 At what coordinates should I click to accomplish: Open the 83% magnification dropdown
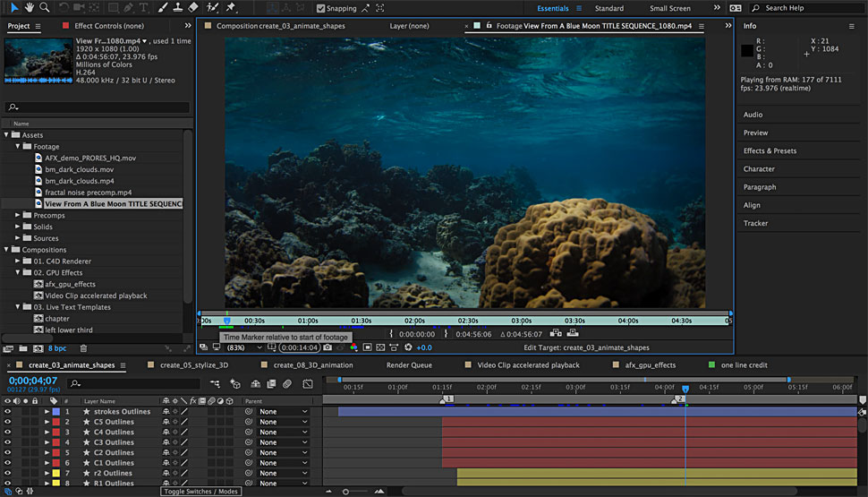244,347
